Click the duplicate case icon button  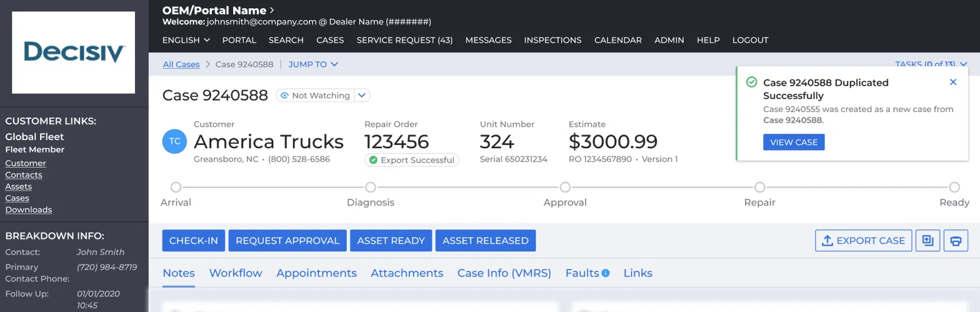[927, 241]
